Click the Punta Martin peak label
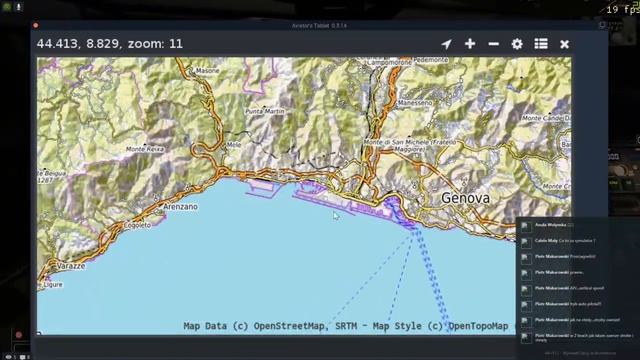The width and height of the screenshot is (640, 360). pyautogui.click(x=264, y=111)
